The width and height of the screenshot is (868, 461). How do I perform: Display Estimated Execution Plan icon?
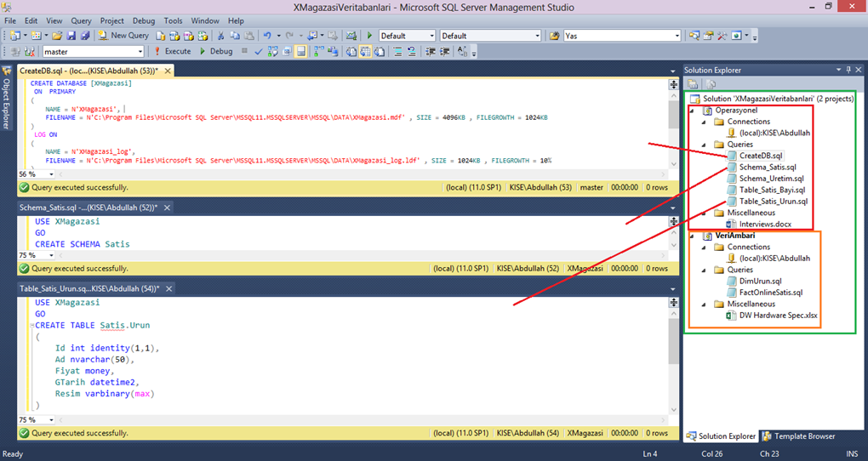(272, 52)
